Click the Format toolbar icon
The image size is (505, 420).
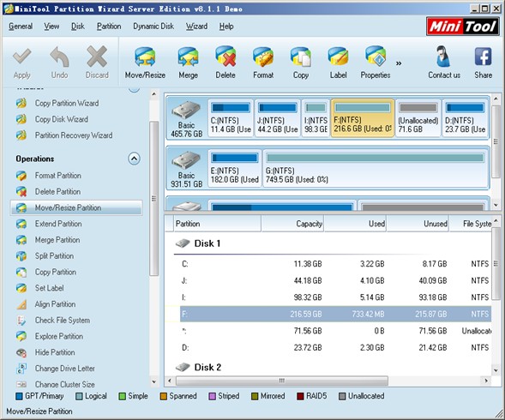[x=263, y=57]
